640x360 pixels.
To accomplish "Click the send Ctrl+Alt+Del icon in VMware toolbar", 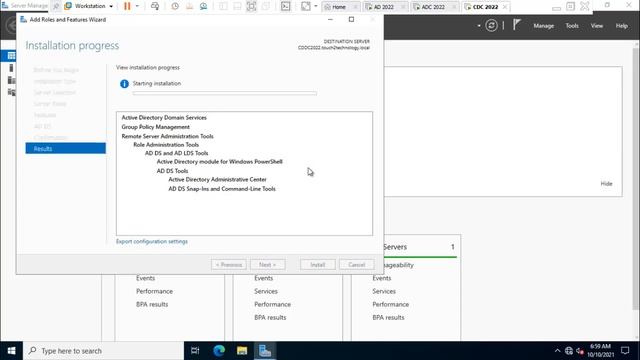I will click(x=155, y=6).
